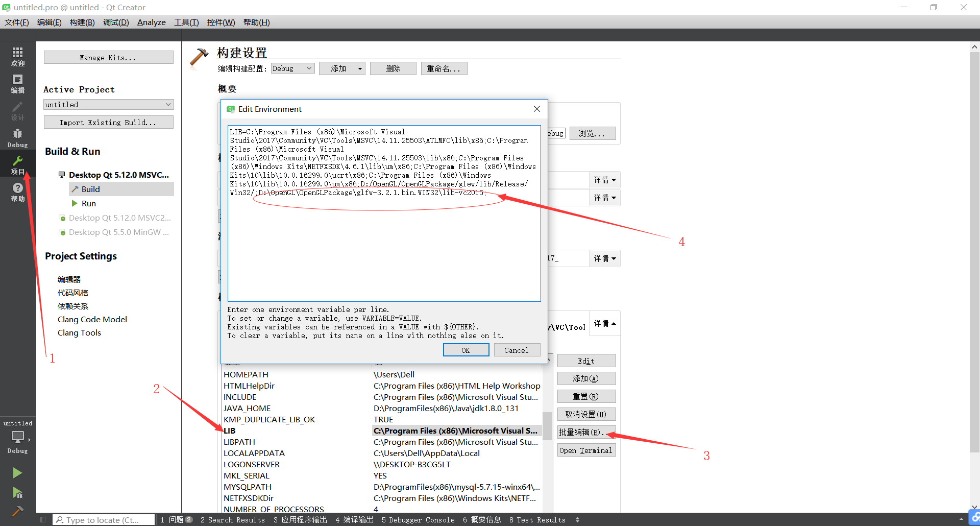Switch to Debug mode bug icon
Screen dimensions: 980x526
[x=18, y=138]
